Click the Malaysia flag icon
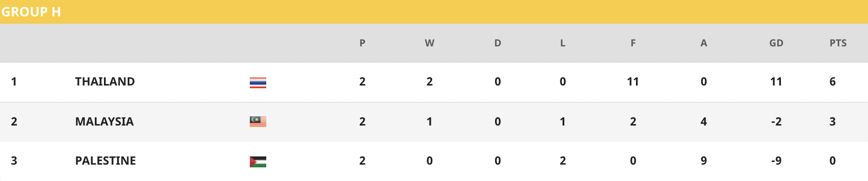The image size is (868, 181). pyautogui.click(x=258, y=121)
